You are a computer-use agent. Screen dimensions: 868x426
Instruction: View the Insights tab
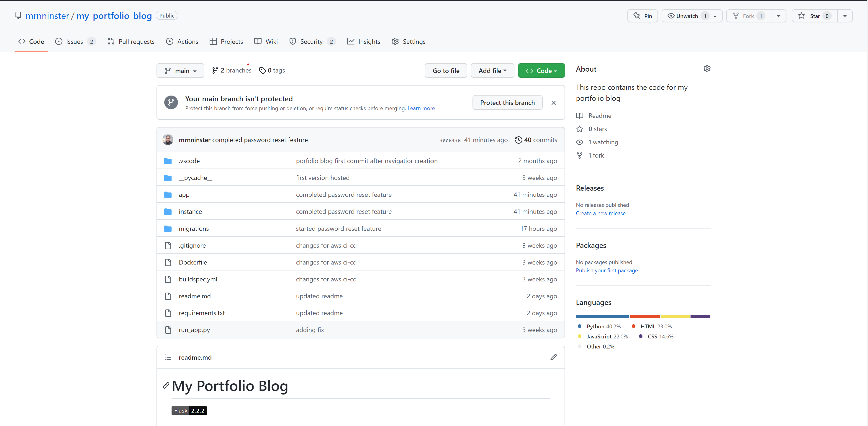[x=364, y=42]
